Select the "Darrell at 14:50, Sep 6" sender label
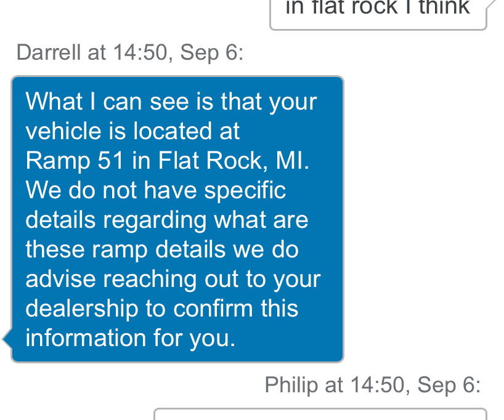The height and width of the screenshot is (420, 504). [x=130, y=53]
